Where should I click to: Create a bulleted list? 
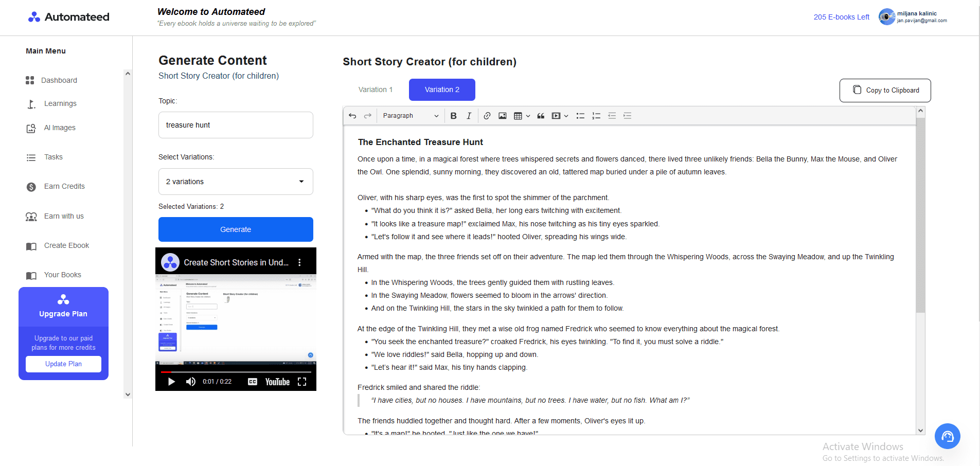click(580, 116)
